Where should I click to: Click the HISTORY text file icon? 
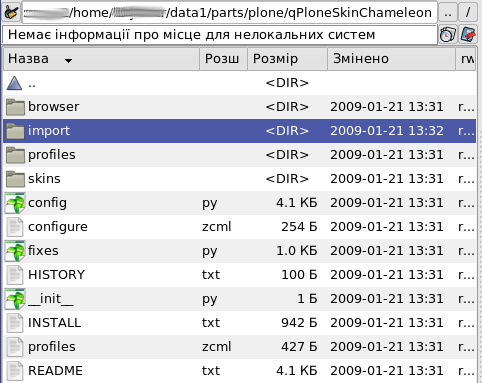[x=15, y=275]
